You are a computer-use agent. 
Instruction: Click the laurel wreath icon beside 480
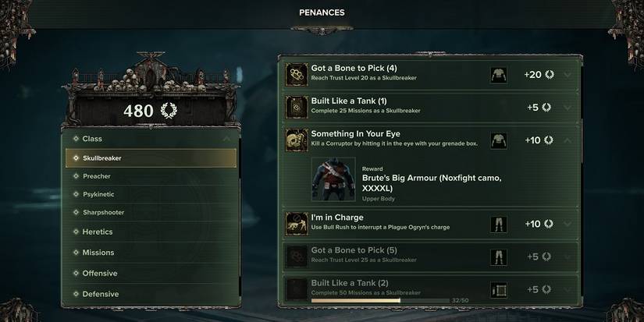tap(169, 111)
